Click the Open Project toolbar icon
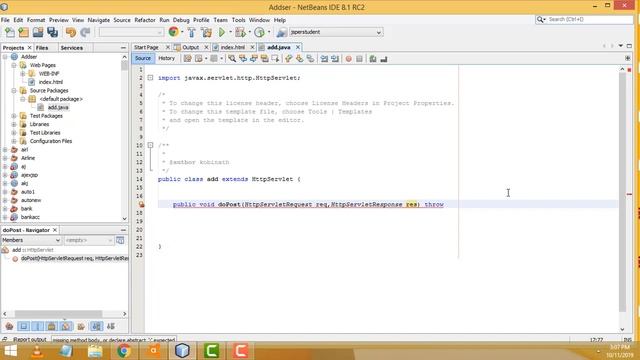Viewport: 640px width, 360px height. pyautogui.click(x=38, y=32)
